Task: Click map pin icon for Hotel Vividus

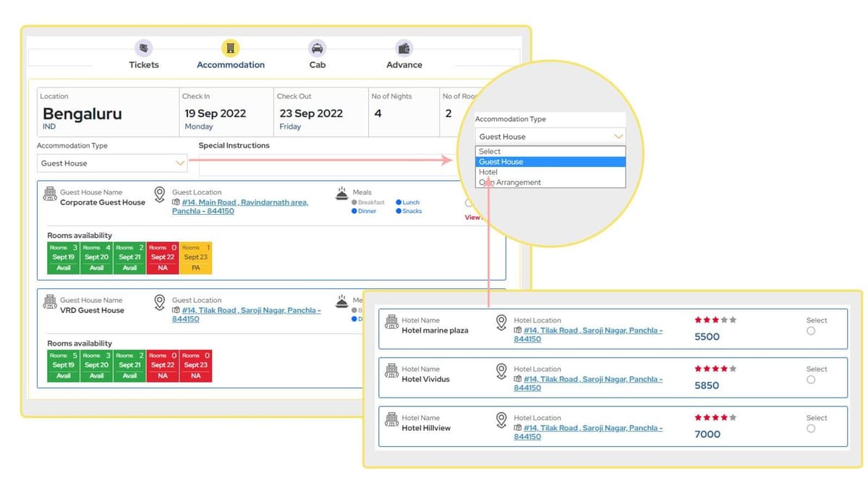Action: coord(501,372)
